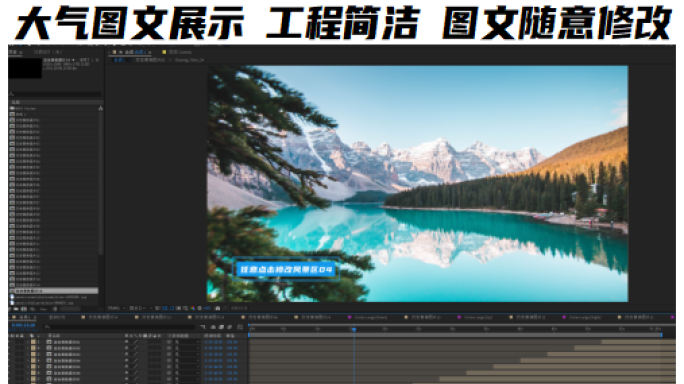Switch to the Effect Controls tab beside the Project tab

coord(48,52)
